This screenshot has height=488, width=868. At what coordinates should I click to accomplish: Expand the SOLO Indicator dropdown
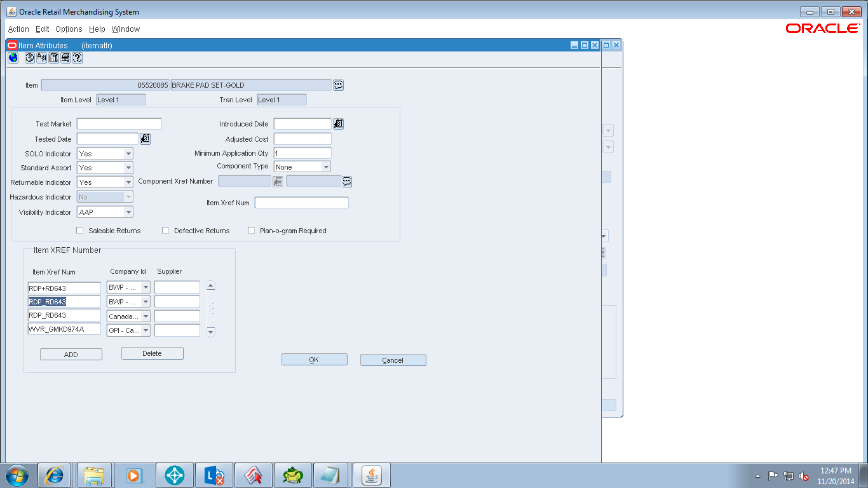(x=128, y=154)
